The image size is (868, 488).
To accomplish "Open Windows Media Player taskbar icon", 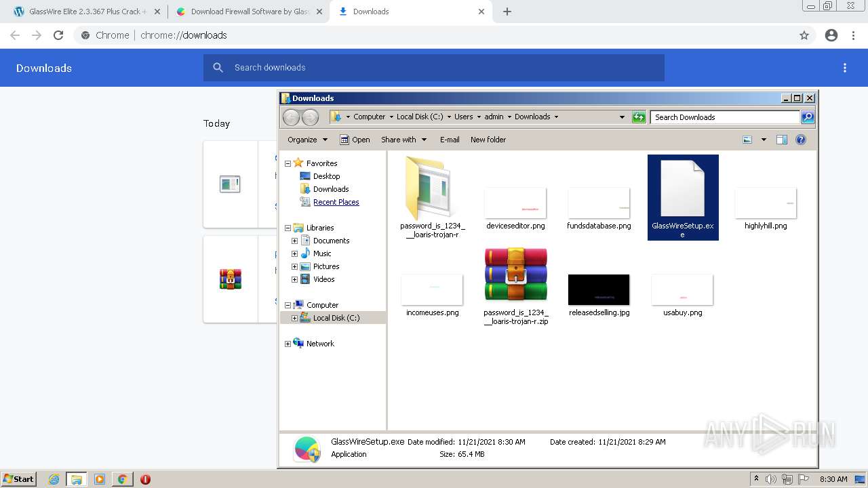I will tap(100, 479).
